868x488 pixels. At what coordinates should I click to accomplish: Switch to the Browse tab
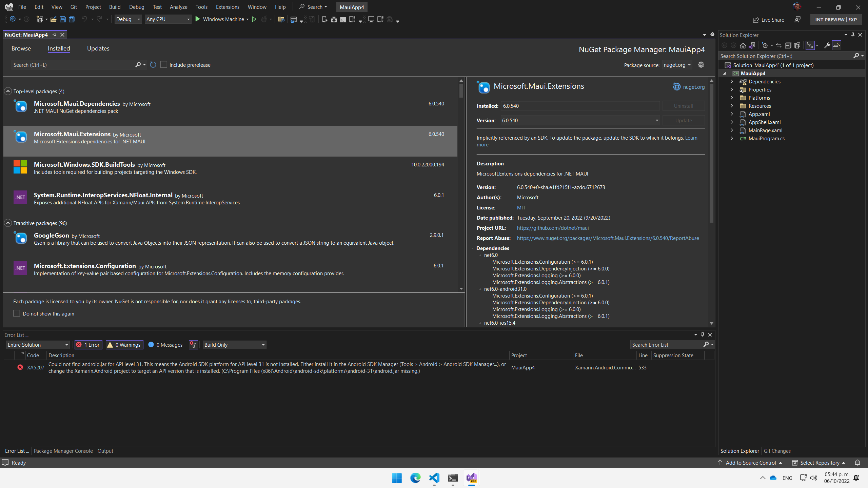tap(21, 48)
